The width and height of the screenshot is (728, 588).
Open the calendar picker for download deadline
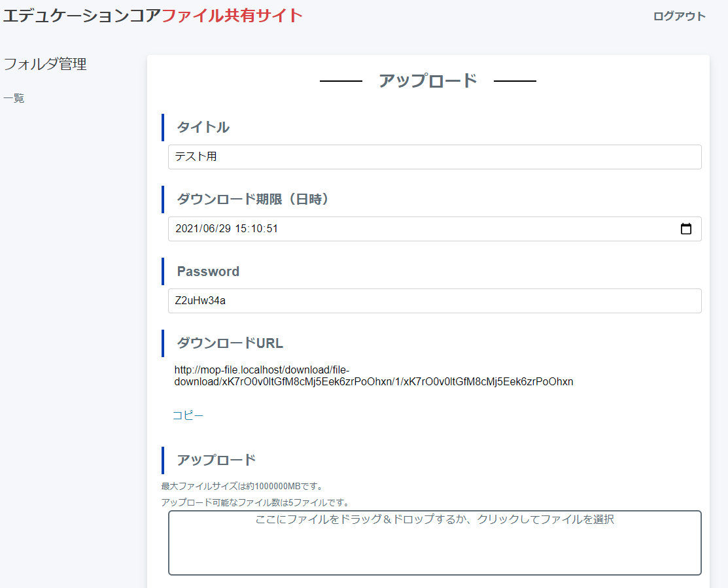point(686,229)
